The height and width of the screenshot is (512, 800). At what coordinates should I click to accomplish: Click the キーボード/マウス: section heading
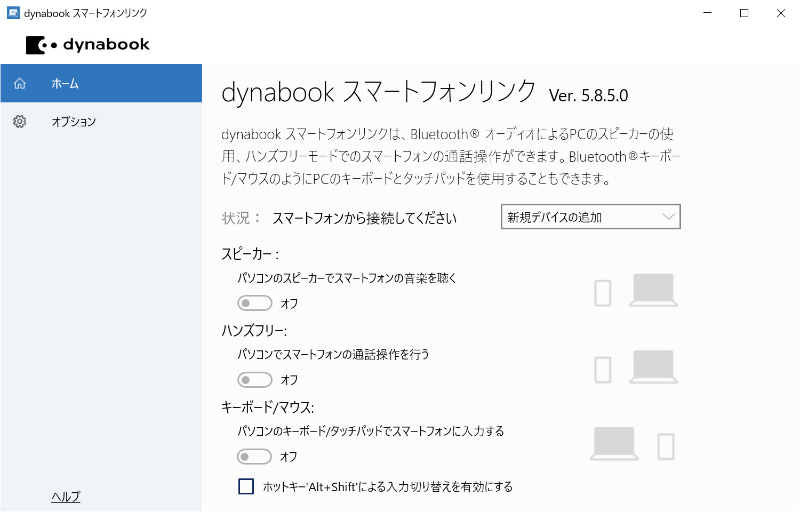click(267, 407)
